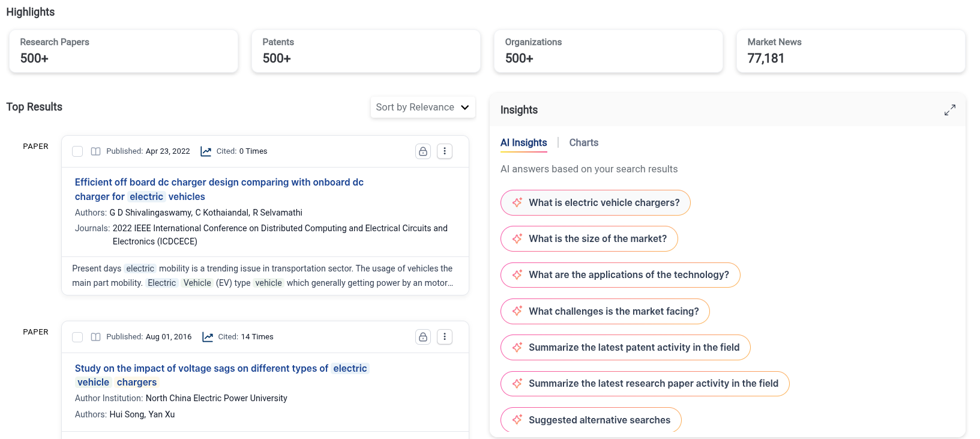This screenshot has width=980, height=439.
Task: Open the Market News 77,181 highlight card
Action: [x=851, y=51]
